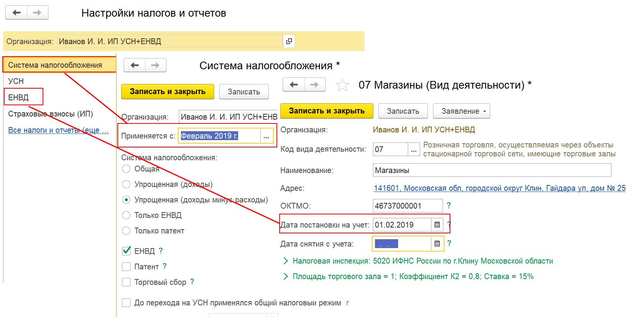The image size is (644, 317).
Task: Toggle the Торговый сбор checkbox
Action: pos(126,282)
